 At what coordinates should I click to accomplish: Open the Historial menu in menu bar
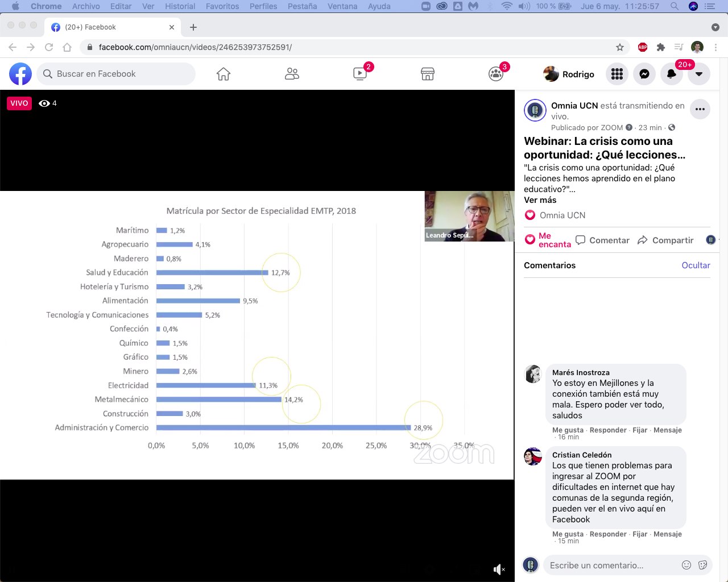pyautogui.click(x=180, y=6)
